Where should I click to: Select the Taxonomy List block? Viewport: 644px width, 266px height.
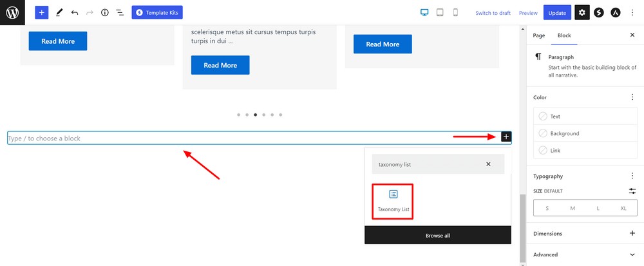pyautogui.click(x=393, y=201)
